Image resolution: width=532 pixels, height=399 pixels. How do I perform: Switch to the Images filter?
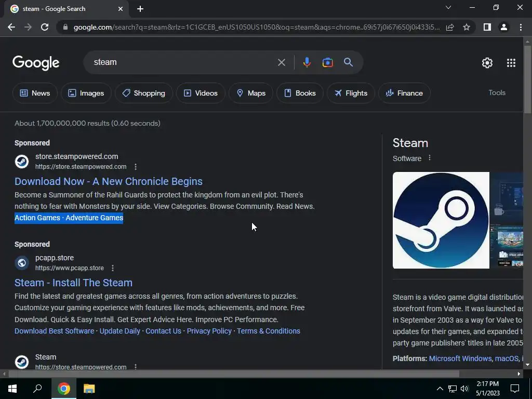click(x=86, y=93)
